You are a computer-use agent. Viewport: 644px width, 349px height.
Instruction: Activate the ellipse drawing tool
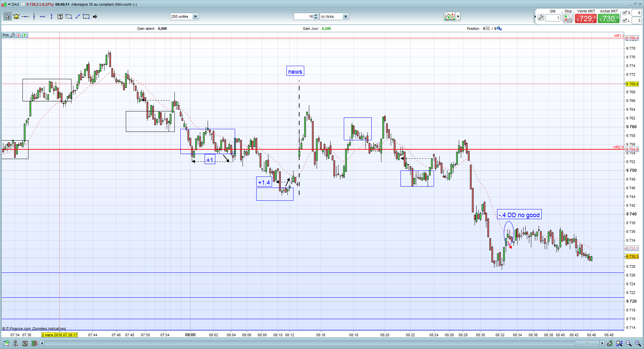tap(69, 16)
